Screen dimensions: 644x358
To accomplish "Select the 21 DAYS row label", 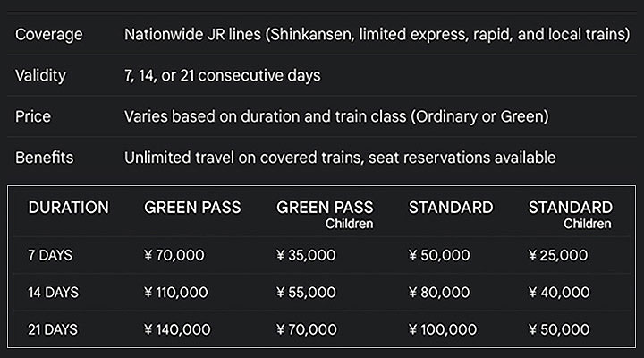I will click(x=53, y=329).
